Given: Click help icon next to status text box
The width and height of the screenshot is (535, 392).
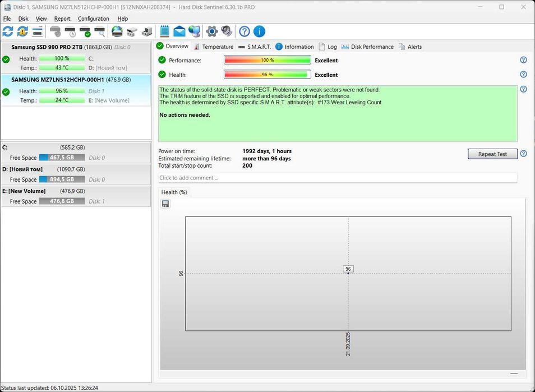Looking at the screenshot, I should coord(523,89).
